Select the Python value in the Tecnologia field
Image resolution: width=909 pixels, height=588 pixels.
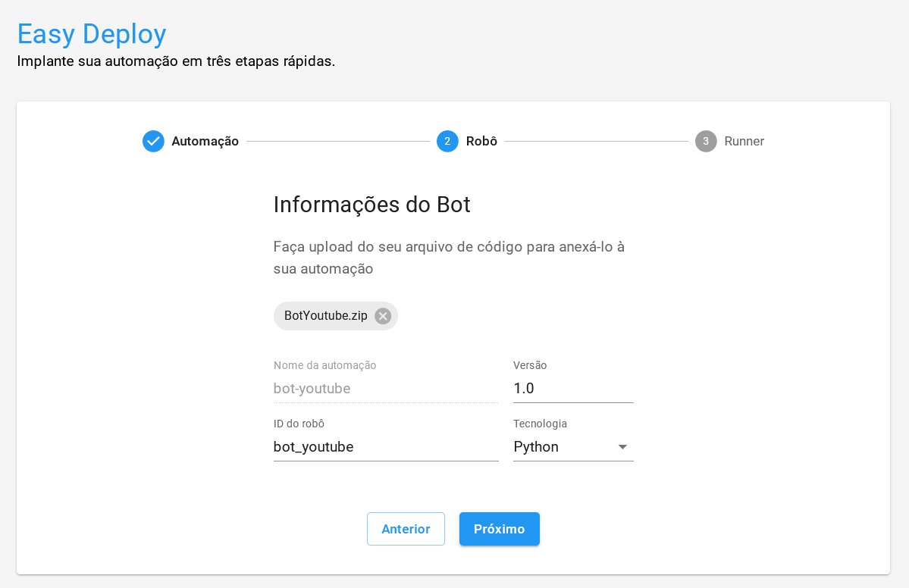coord(536,447)
